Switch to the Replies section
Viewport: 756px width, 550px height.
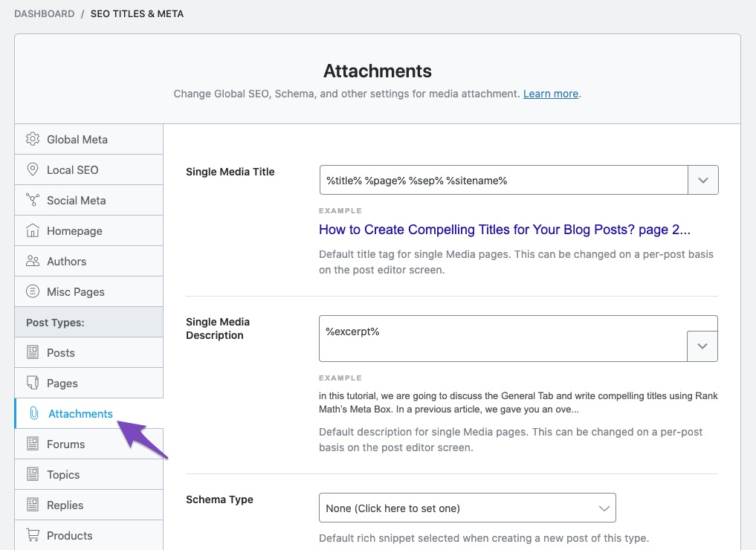coord(64,505)
